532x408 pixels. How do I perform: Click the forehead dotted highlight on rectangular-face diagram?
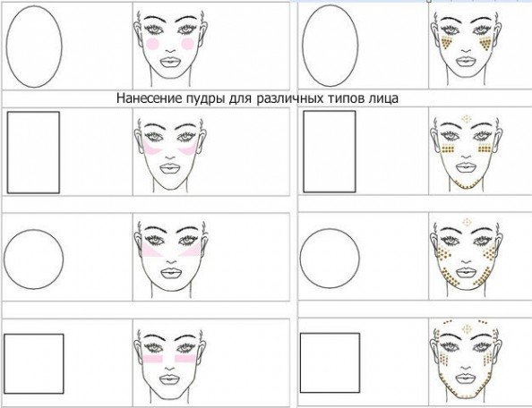click(x=468, y=119)
